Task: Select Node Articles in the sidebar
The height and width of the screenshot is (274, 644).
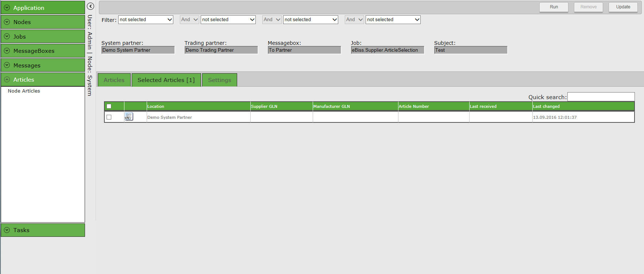Action: (24, 91)
